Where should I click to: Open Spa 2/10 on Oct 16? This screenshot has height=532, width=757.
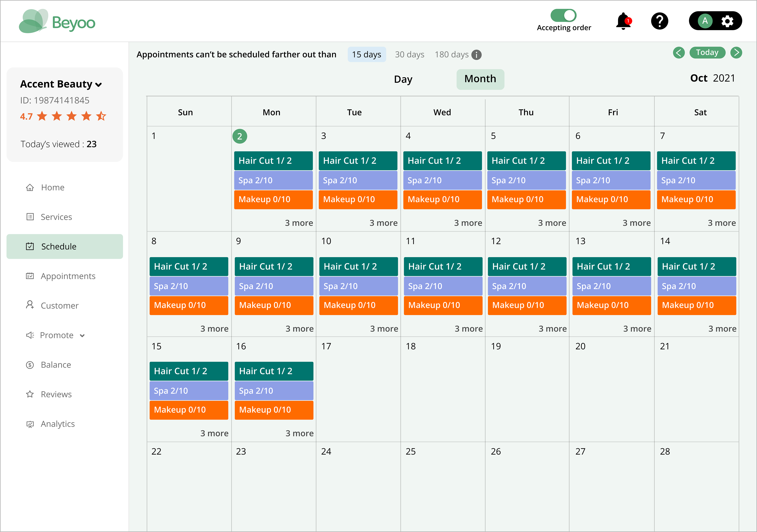274,391
